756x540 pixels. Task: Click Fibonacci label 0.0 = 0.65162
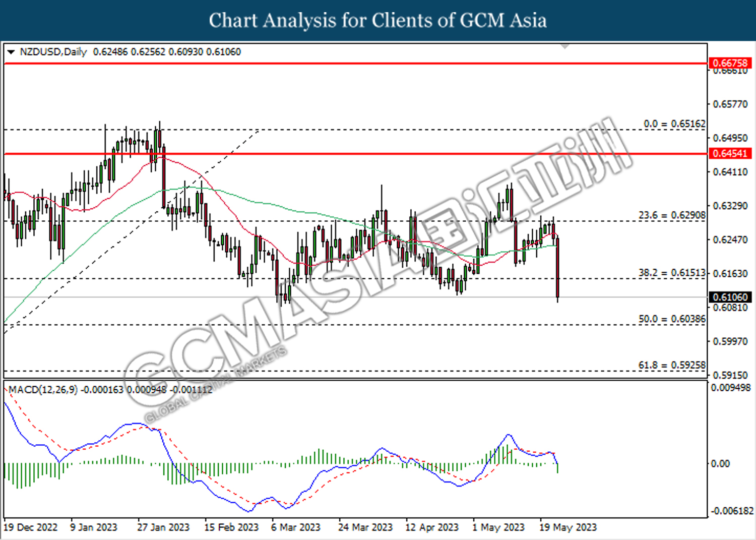point(674,124)
